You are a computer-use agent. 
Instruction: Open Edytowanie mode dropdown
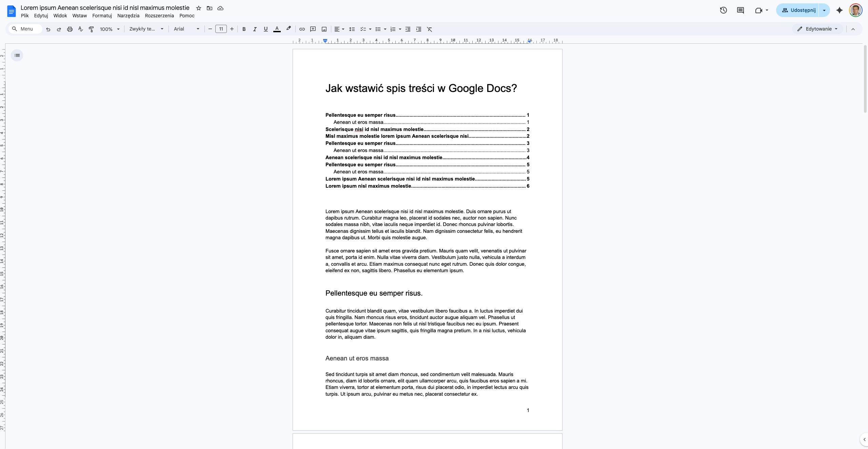click(x=817, y=29)
